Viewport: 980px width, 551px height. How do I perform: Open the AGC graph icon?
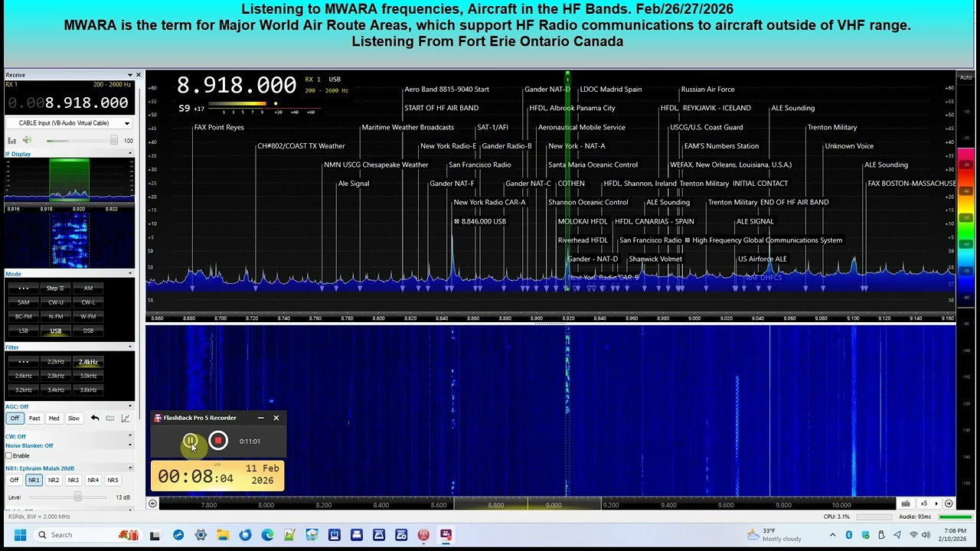(x=126, y=419)
